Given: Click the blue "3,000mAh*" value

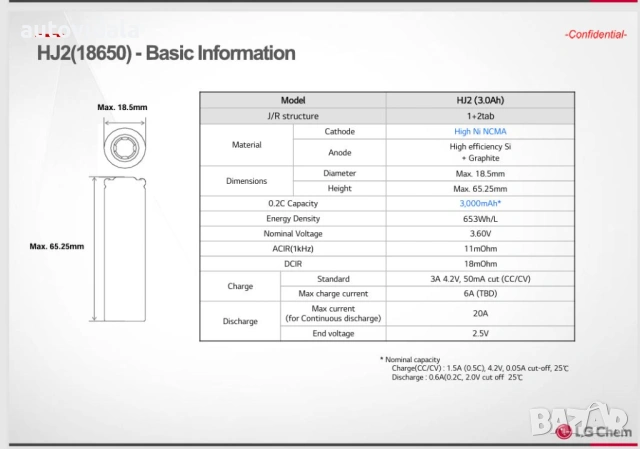Looking at the screenshot, I should 480,203.
